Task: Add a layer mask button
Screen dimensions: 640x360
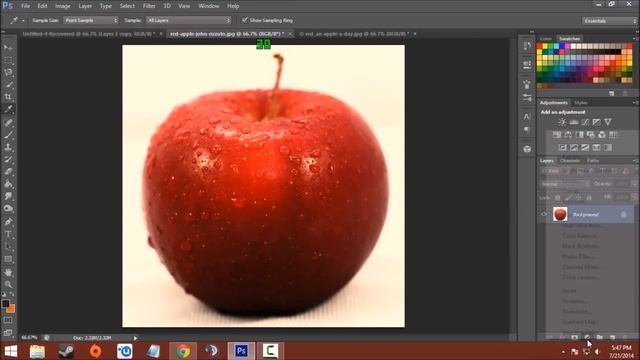Action: [x=574, y=337]
